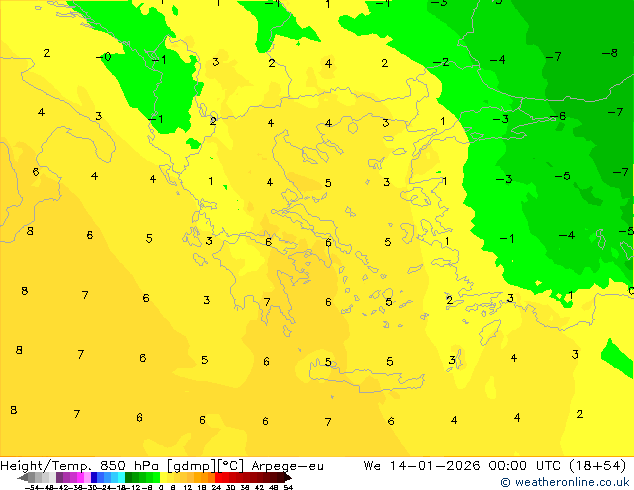Select the [°C] unit label in the caption

231,466
